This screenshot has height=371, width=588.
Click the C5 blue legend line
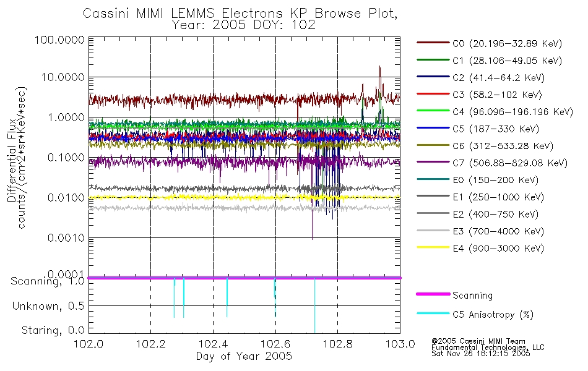(433, 128)
